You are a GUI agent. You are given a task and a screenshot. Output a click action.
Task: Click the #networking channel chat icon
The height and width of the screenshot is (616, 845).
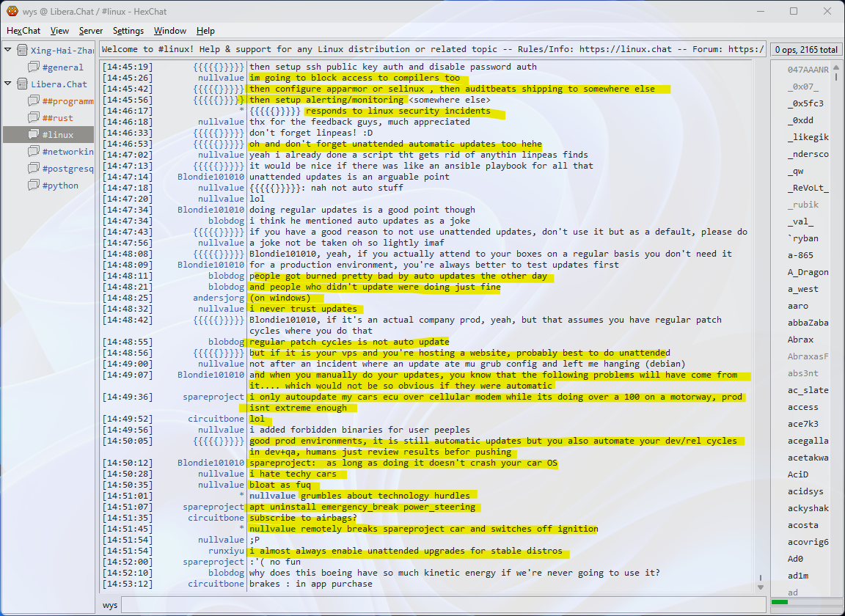click(x=34, y=152)
